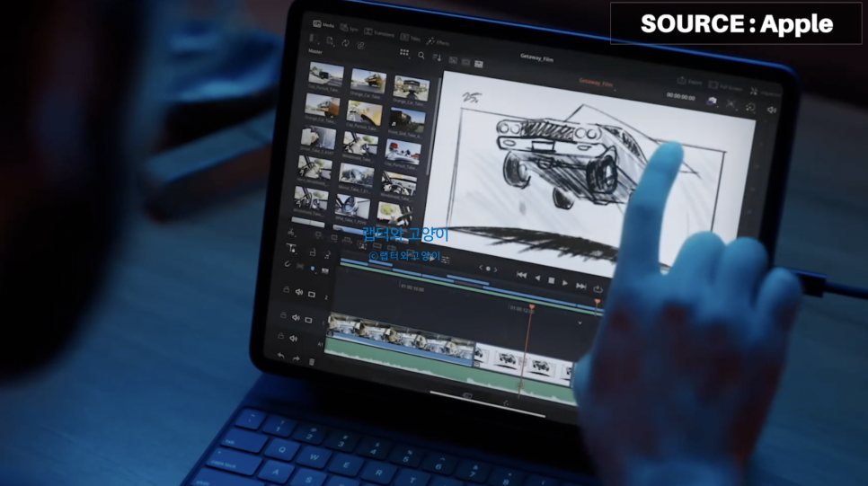Lock audio track A1
The height and width of the screenshot is (486, 868).
click(280, 336)
